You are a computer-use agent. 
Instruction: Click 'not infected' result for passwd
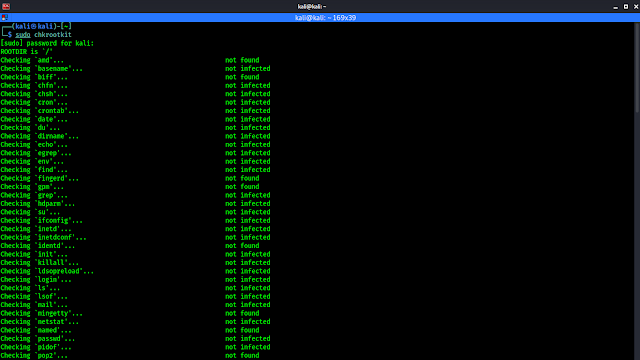248,338
